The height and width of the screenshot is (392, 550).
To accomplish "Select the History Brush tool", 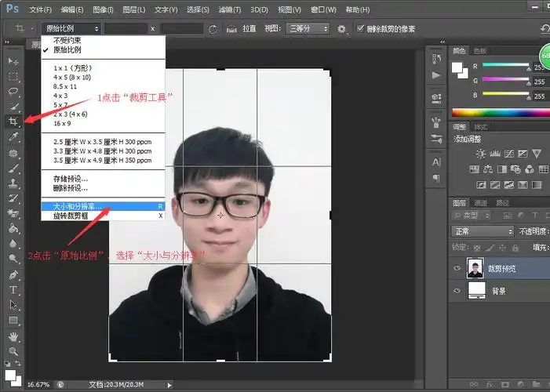I will pyautogui.click(x=13, y=198).
